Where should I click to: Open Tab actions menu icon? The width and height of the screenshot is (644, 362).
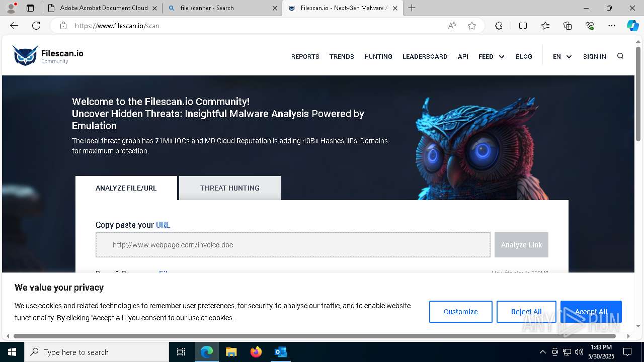coord(30,8)
